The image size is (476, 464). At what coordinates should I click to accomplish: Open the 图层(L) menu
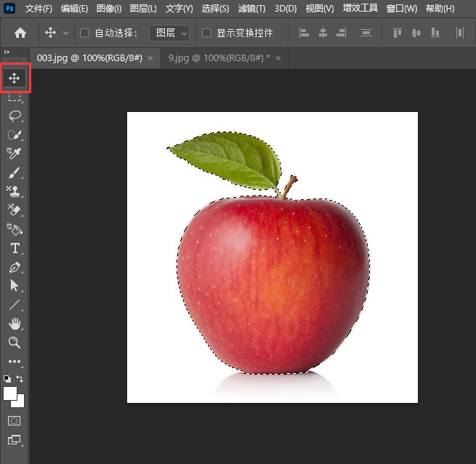(x=143, y=9)
